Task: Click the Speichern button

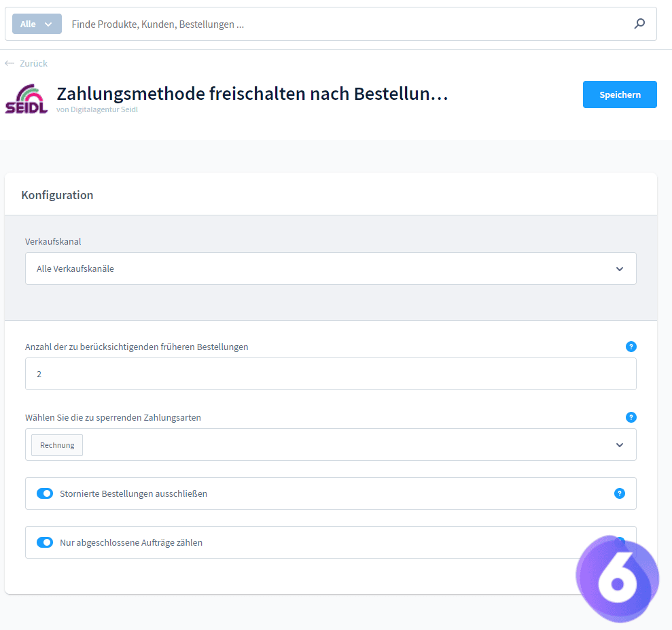Action: tap(619, 94)
